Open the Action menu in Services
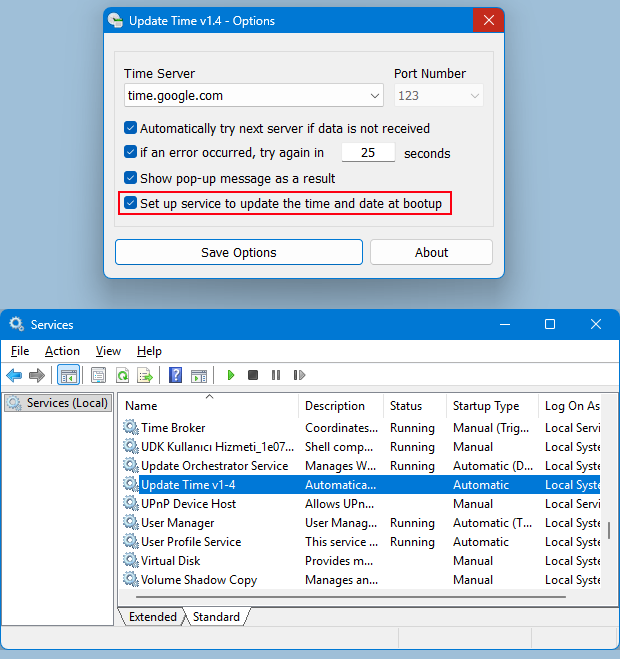620x659 pixels. [x=62, y=351]
